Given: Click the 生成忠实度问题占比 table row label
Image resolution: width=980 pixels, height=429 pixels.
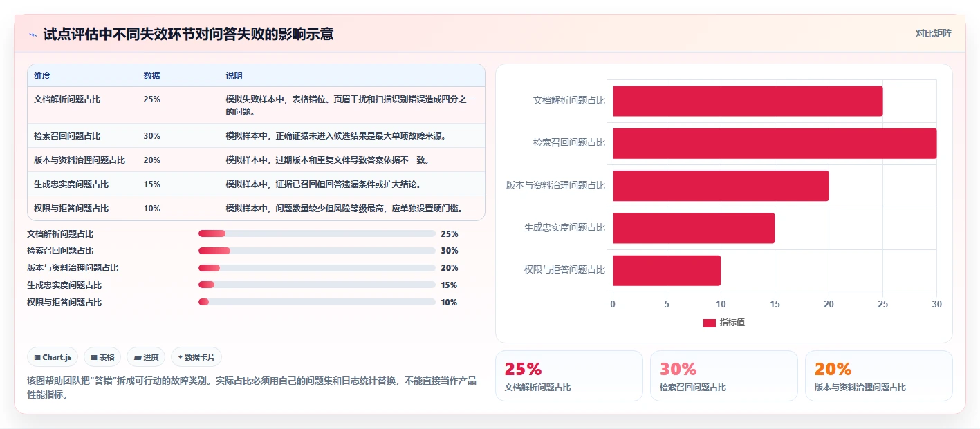Looking at the screenshot, I should 71,184.
